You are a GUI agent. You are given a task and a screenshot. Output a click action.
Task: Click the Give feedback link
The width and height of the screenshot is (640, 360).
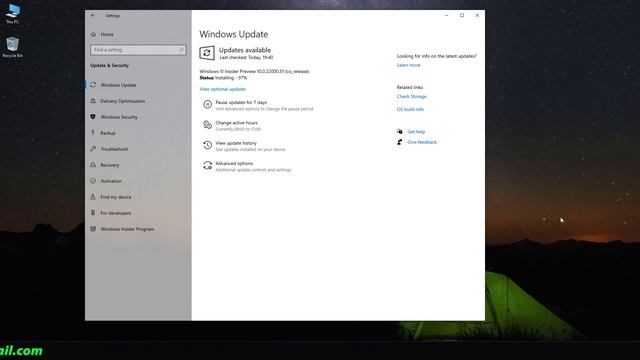[422, 142]
